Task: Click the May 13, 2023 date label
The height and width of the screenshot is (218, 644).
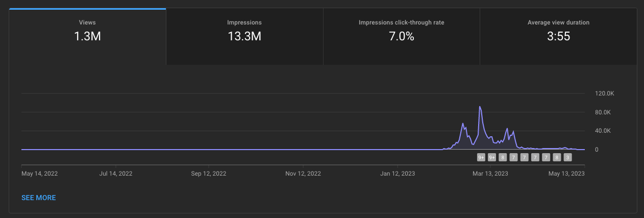Action: [x=566, y=174]
